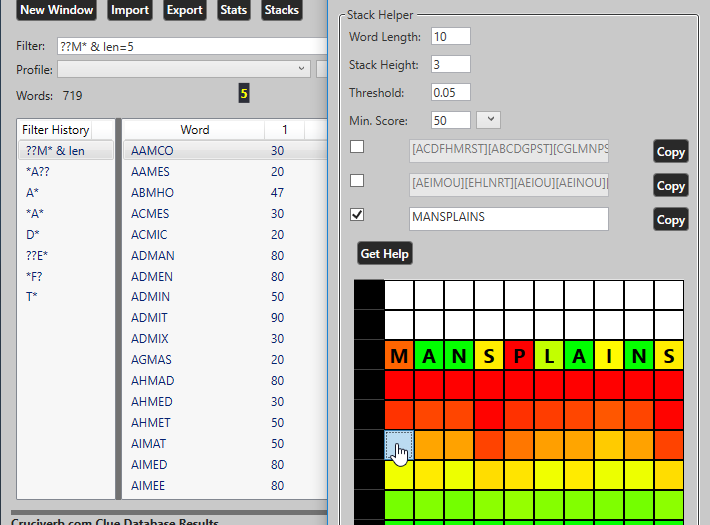This screenshot has height=525, width=710.
Task: Select '??M* & len' in Filter History
Action: click(x=66, y=151)
